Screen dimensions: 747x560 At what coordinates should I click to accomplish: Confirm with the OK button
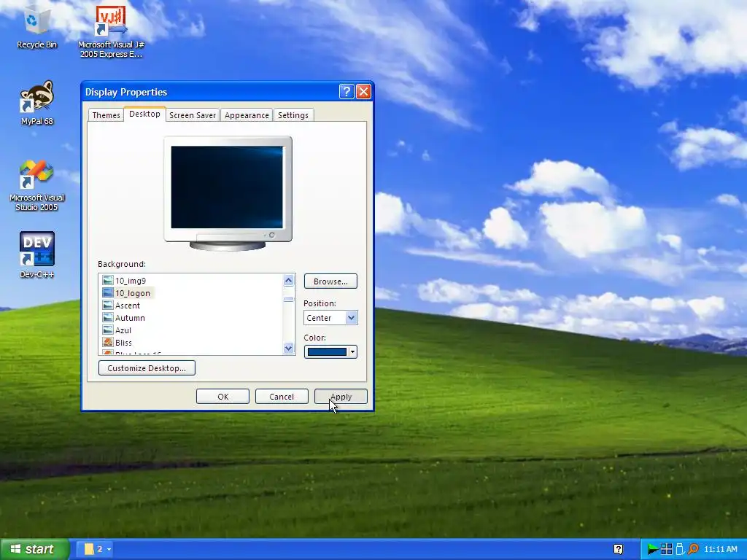click(222, 397)
